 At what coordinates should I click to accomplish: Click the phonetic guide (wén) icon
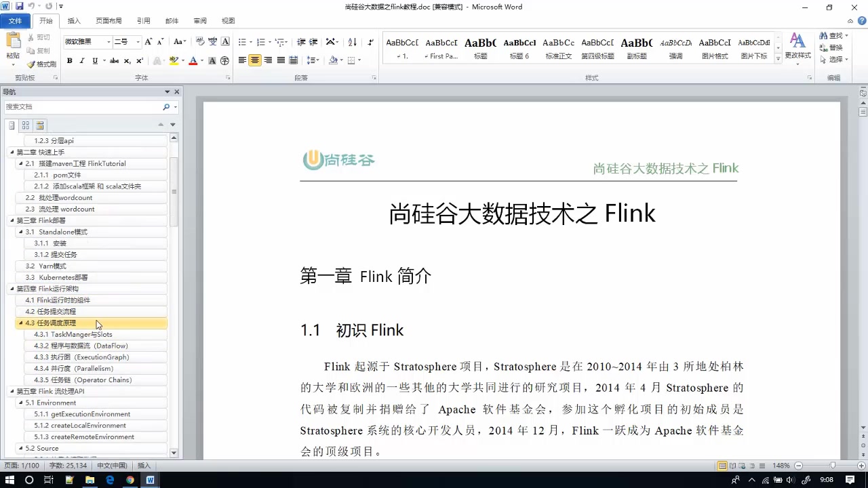click(213, 42)
